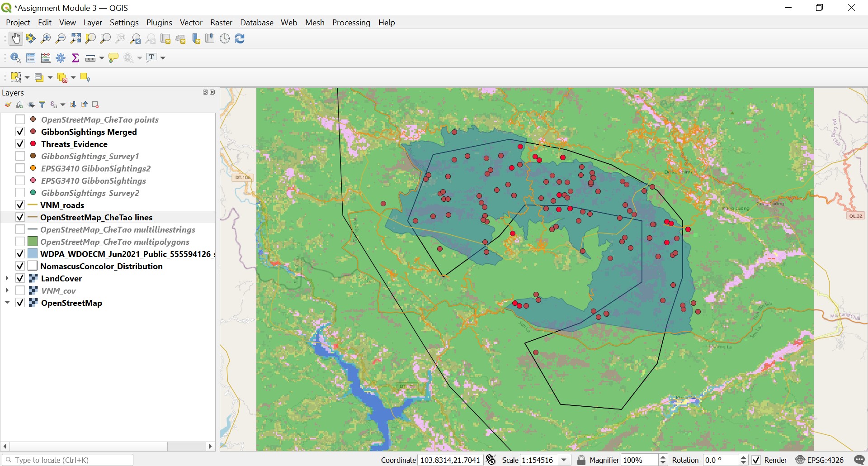Open the Temporal Controller clock icon

[x=225, y=39]
